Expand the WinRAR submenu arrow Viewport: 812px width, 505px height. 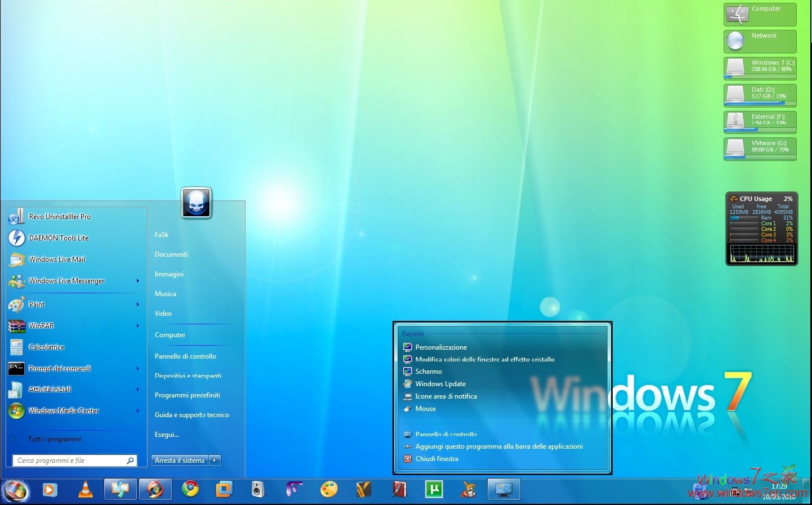(137, 326)
